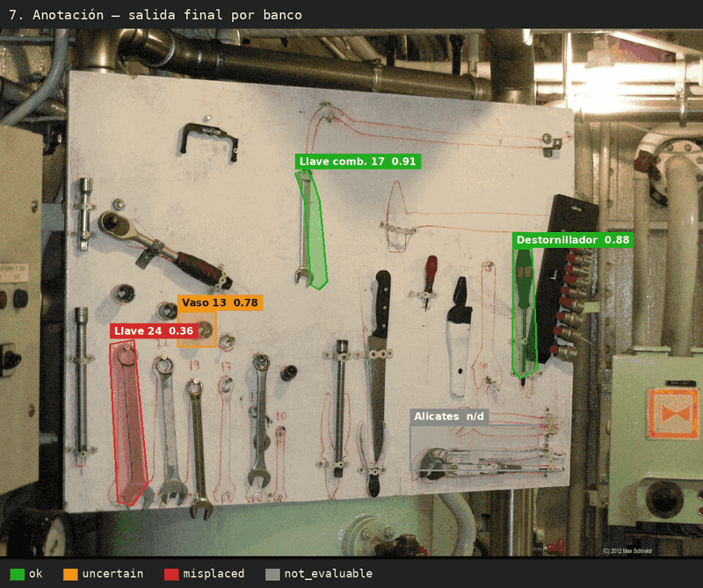Click the title "7. Anotación — salida final por banco"

point(156,15)
